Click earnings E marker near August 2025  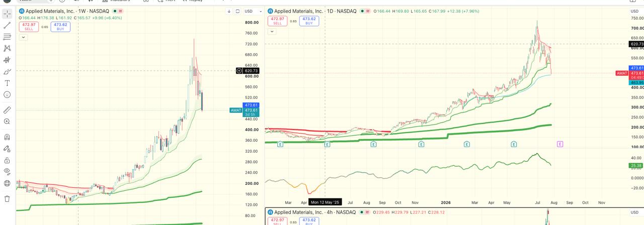[374, 144]
